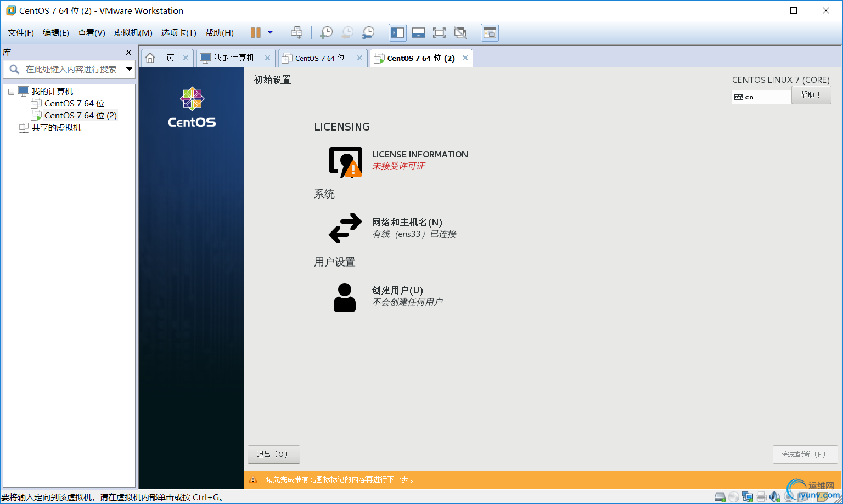Take a snapshot of this virtual machine
The width and height of the screenshot is (843, 504).
point(326,33)
